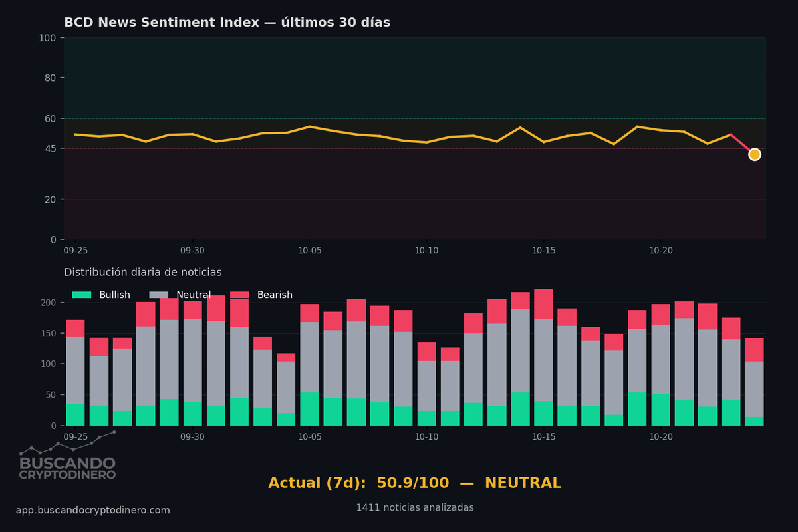Screen dimensions: 798x532
Task: Click the 'Distribución diaria de noticias' subtitle
Action: 143,273
